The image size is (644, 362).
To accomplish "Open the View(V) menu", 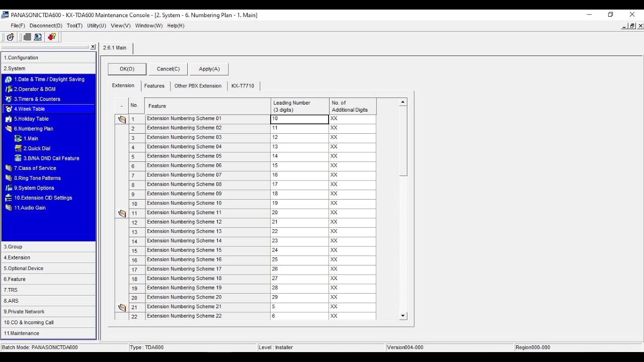I will coord(121,26).
